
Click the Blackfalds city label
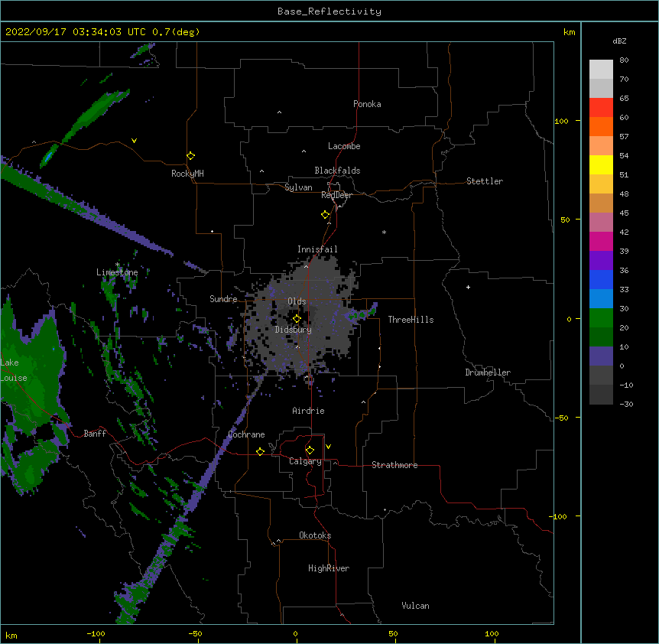(x=337, y=171)
